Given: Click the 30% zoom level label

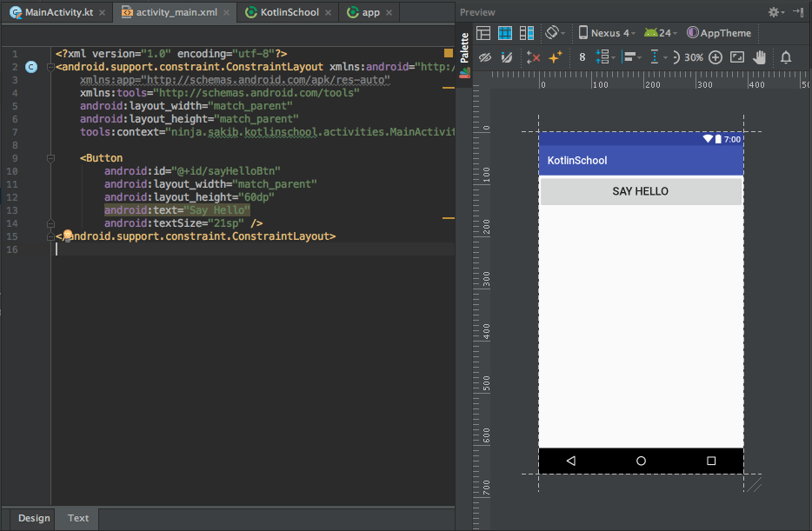Looking at the screenshot, I should pos(694,57).
